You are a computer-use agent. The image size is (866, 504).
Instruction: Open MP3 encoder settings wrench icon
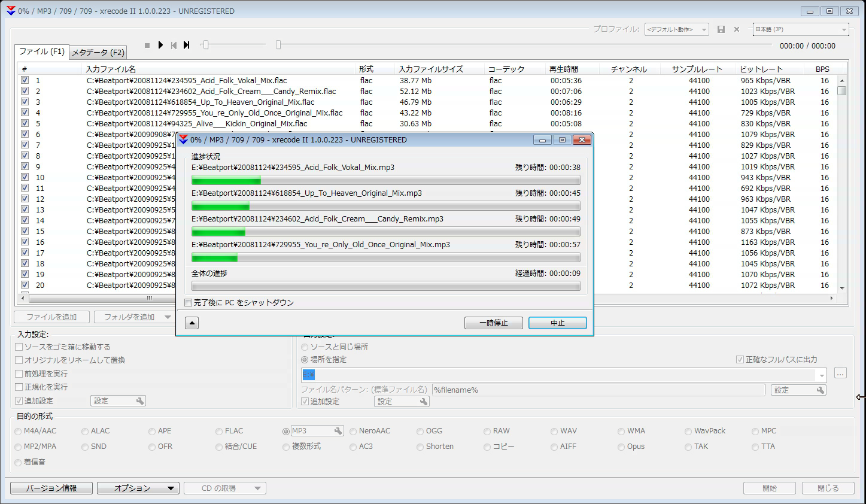338,431
